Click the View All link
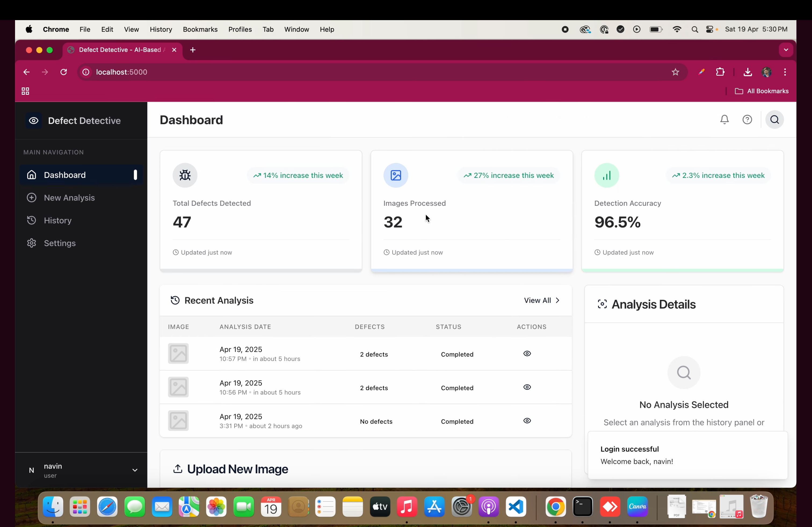812x527 pixels. tap(541, 300)
